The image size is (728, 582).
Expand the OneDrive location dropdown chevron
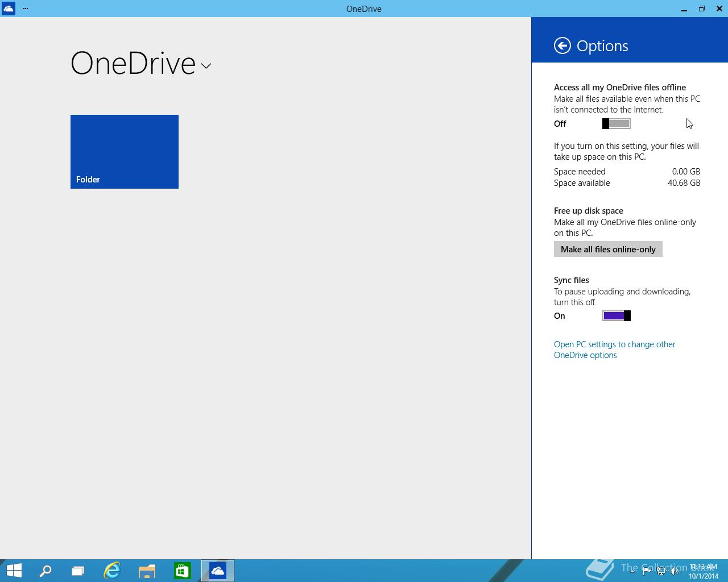[x=206, y=66]
